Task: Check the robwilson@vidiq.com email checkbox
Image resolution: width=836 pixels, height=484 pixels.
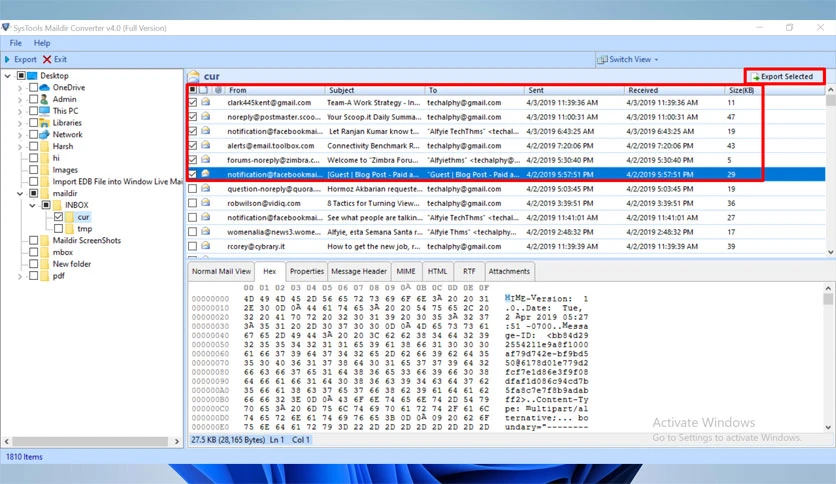Action: pos(192,203)
